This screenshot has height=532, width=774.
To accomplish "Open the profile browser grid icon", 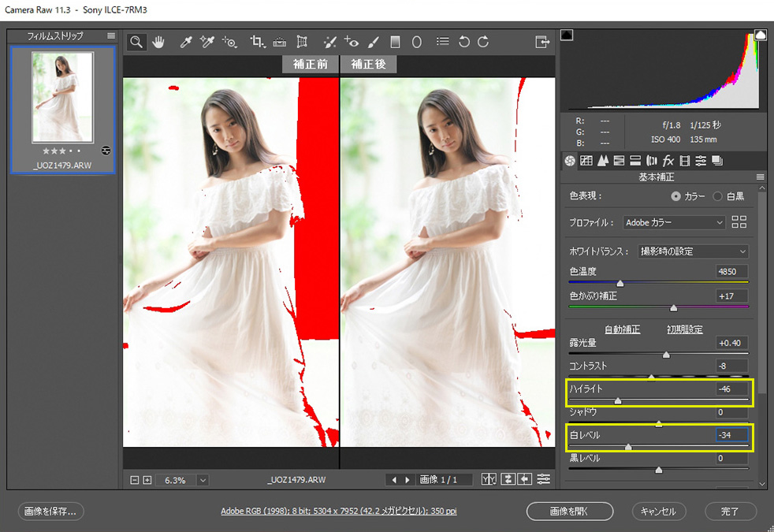I will coord(739,222).
